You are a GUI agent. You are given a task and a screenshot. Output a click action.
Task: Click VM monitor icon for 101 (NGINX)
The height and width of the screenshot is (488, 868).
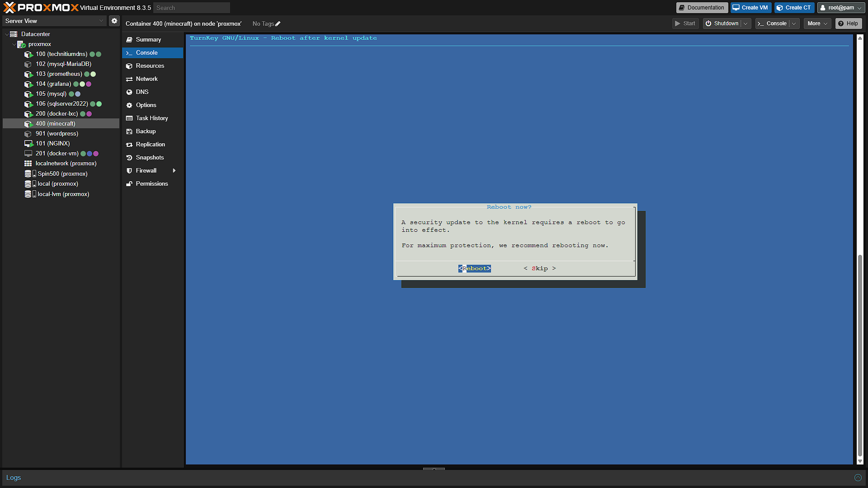pos(28,144)
